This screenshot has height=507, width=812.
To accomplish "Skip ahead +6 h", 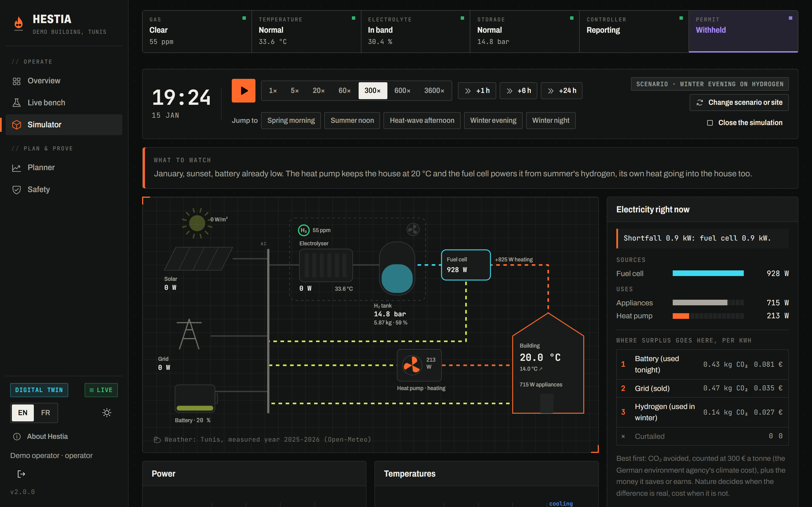I will (x=518, y=90).
